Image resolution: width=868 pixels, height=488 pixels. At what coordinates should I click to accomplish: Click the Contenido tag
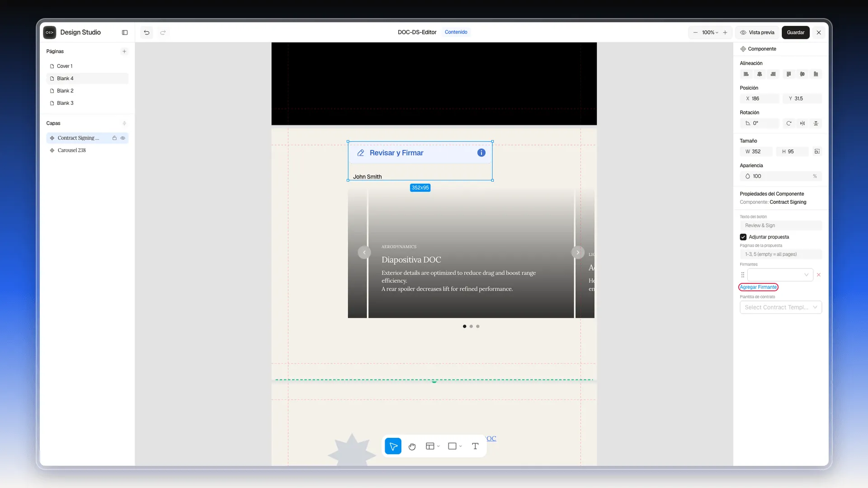click(456, 32)
